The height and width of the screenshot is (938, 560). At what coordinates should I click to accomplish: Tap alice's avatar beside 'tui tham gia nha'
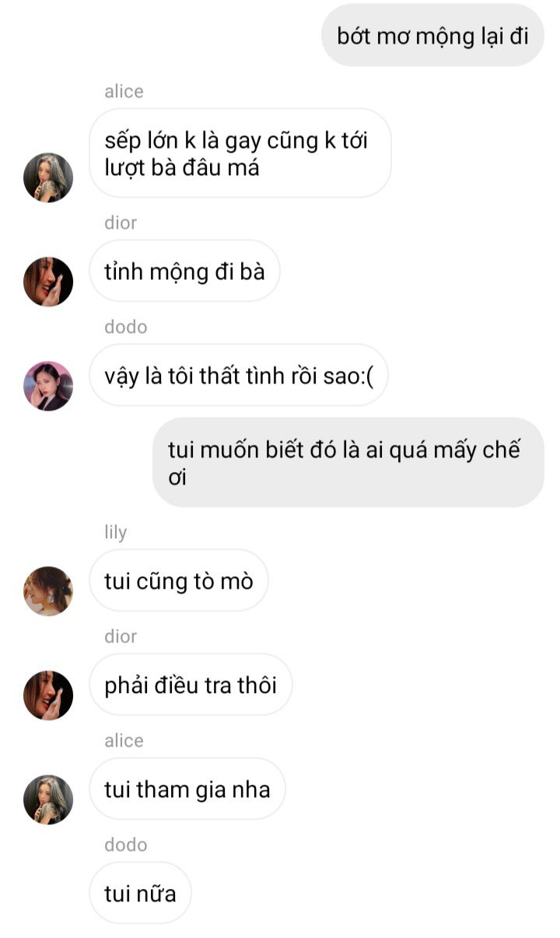48,800
